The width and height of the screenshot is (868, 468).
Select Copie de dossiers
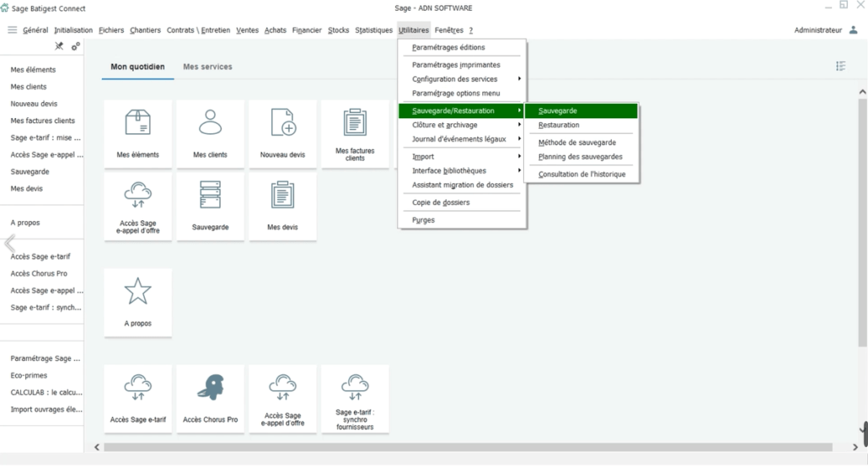[462, 202]
